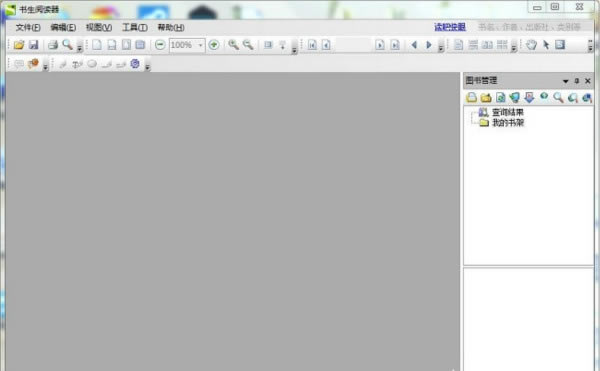Click the blue gear annotation icon

tap(135, 63)
